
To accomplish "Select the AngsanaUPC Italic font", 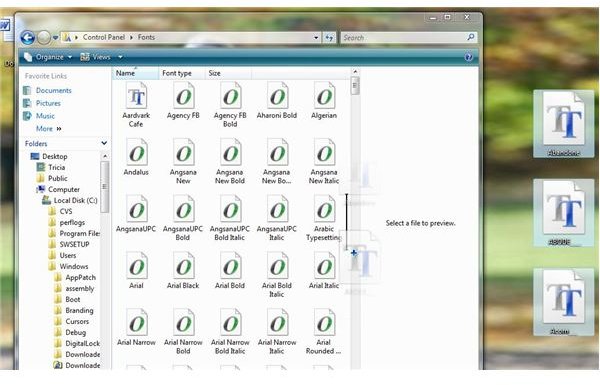I will [277, 209].
